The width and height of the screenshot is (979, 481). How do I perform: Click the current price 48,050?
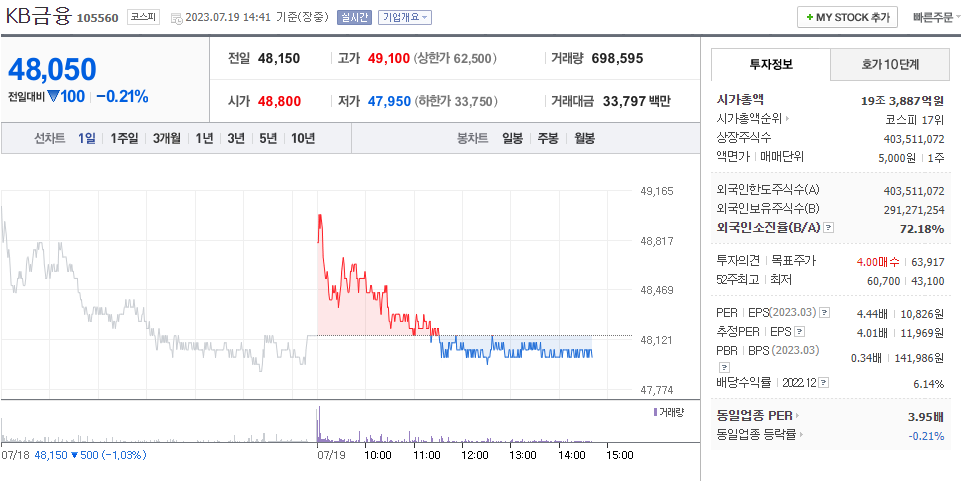coord(52,69)
